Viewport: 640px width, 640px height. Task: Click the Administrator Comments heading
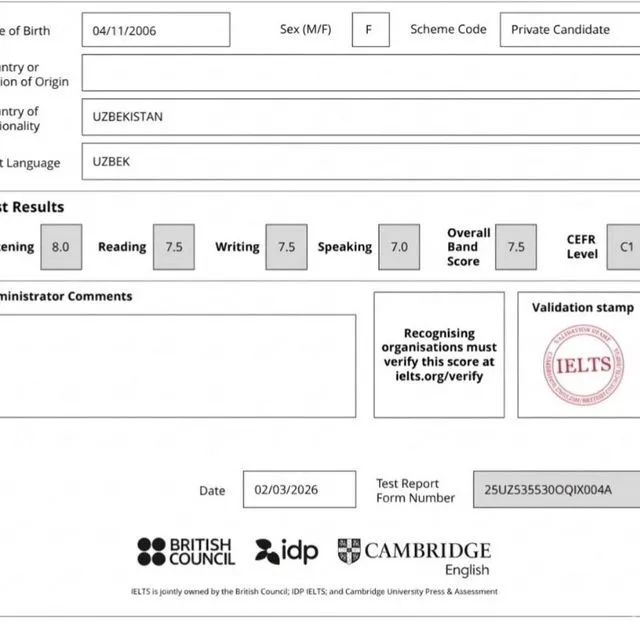click(66, 296)
